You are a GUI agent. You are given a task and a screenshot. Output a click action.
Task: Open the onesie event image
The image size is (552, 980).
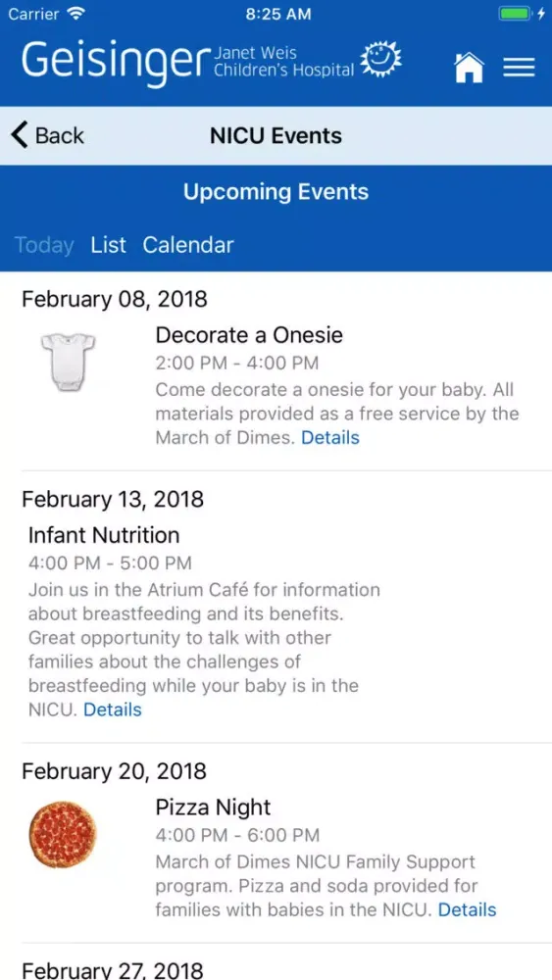[68, 362]
